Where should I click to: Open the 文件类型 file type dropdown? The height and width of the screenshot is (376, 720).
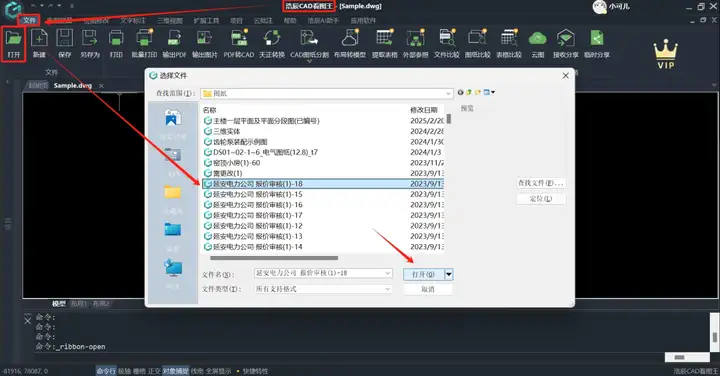(388, 289)
